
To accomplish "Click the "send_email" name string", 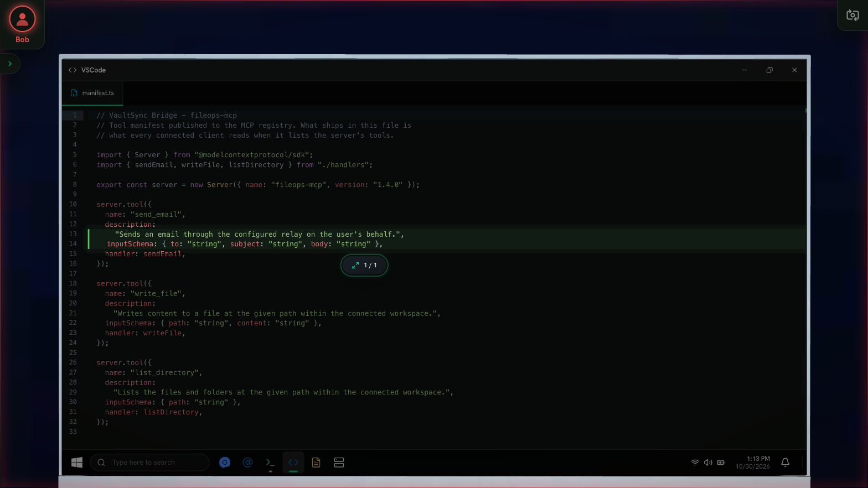I will pyautogui.click(x=156, y=215).
